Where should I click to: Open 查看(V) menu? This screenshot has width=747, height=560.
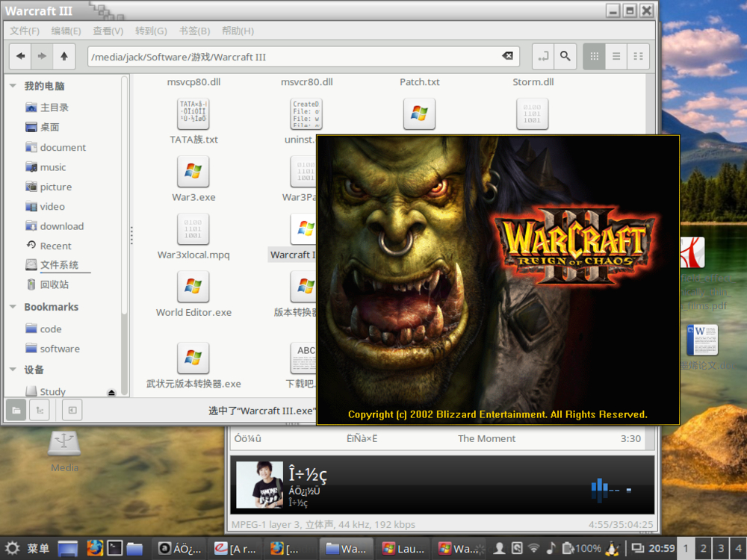108,31
